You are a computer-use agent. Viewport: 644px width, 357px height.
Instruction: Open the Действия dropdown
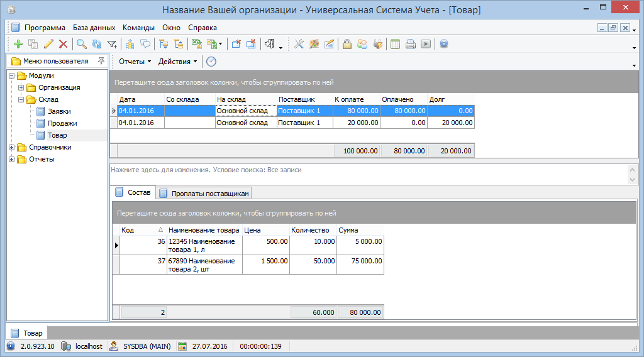tap(177, 62)
